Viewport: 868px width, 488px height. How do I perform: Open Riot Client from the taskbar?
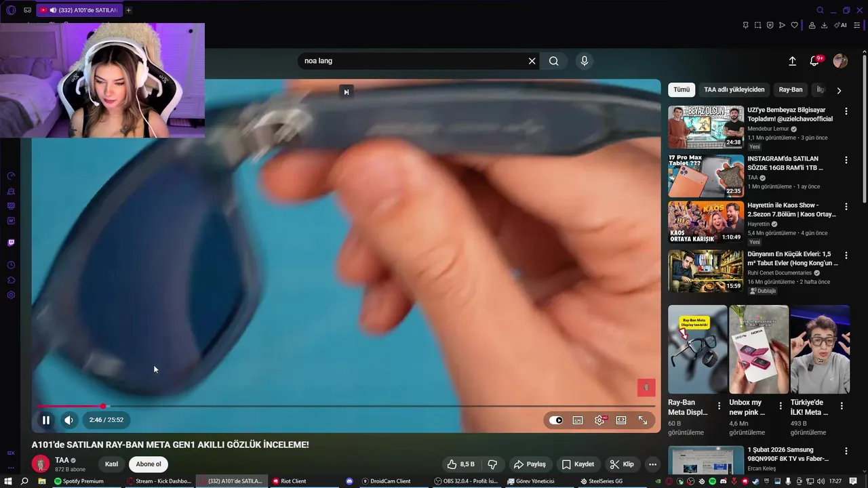coord(290,481)
